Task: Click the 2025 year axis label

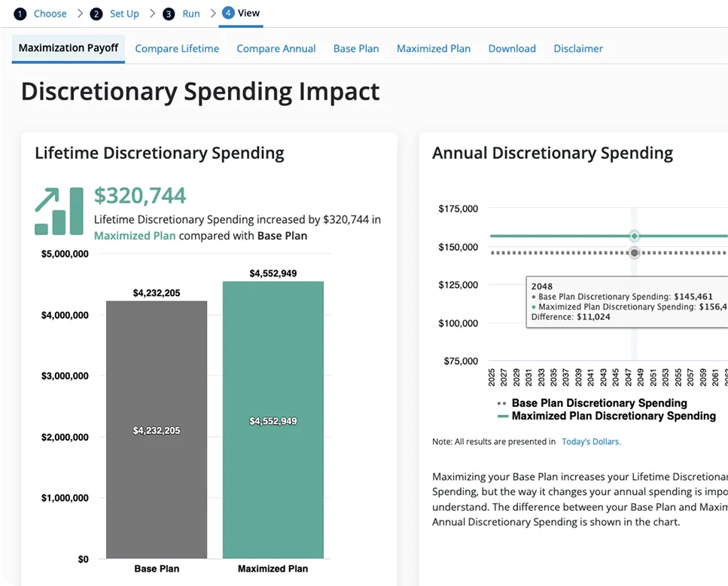Action: pos(492,377)
